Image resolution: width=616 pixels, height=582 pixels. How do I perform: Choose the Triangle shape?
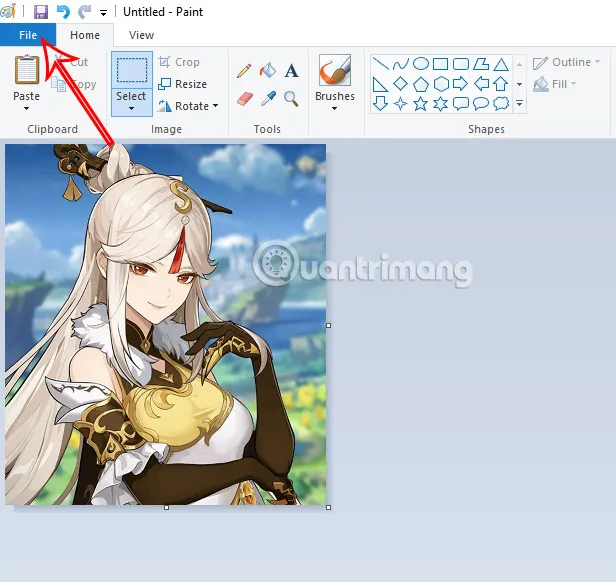pos(501,64)
